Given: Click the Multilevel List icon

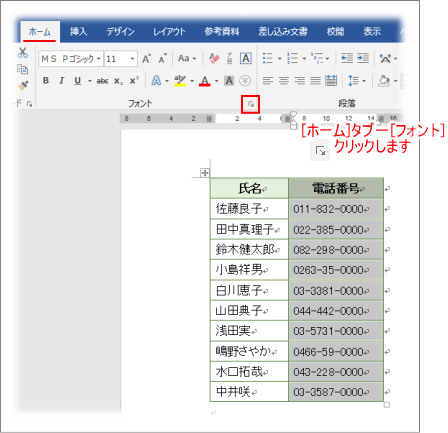Looking at the screenshot, I should pos(317,58).
